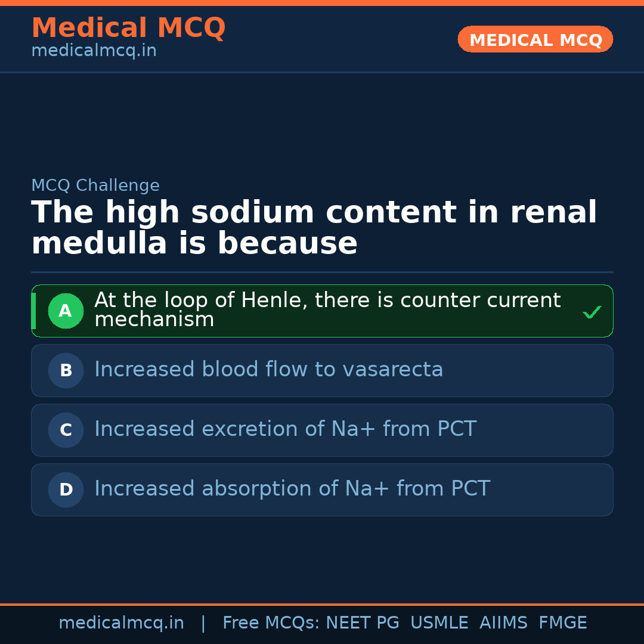Screen dimensions: 644x644
Task: Choose 'Increased excretion of Na+ from PCT'
Action: [285, 429]
